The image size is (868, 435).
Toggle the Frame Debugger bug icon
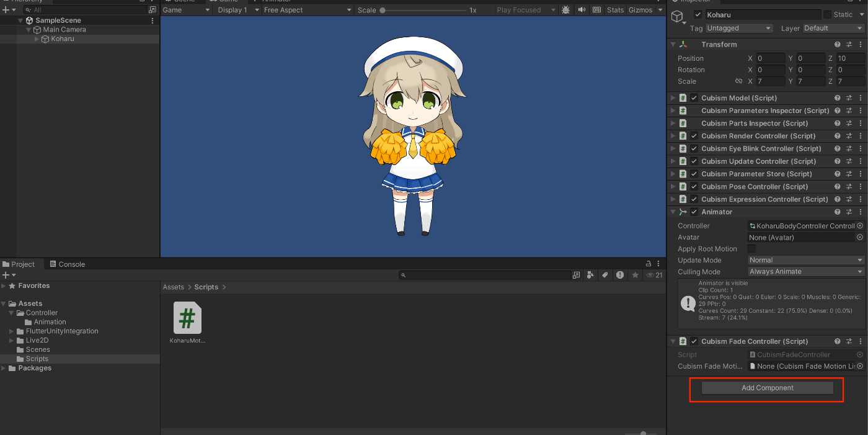(565, 10)
